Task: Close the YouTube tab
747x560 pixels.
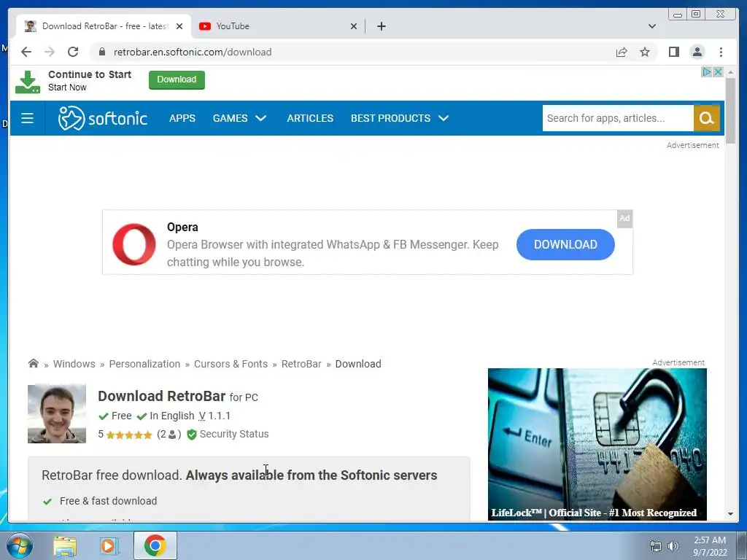Action: [354, 26]
